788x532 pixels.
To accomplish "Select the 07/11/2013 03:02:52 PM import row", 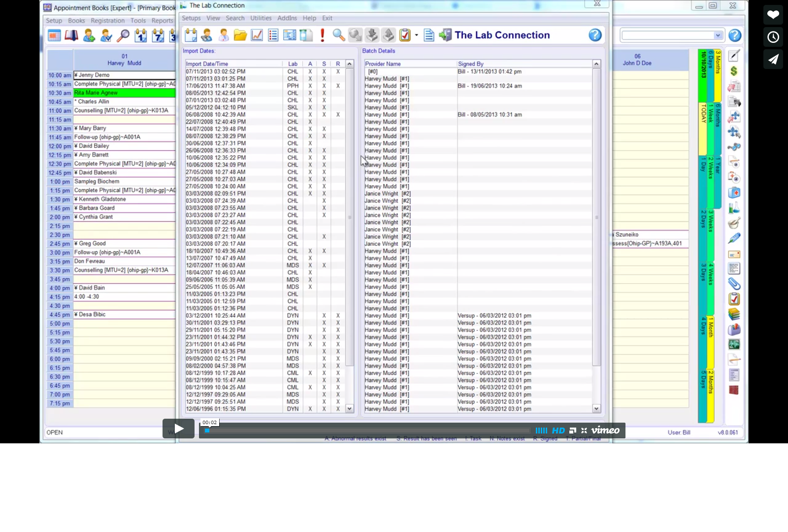I will tap(265, 71).
